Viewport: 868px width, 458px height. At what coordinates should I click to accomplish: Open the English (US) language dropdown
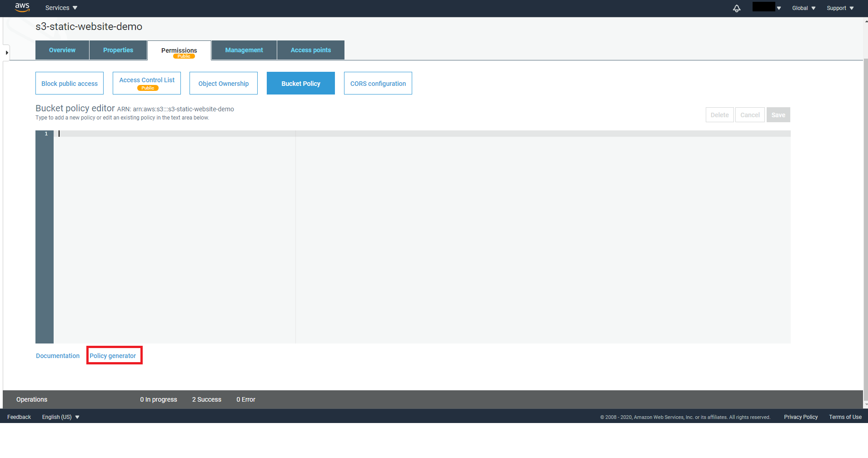60,417
